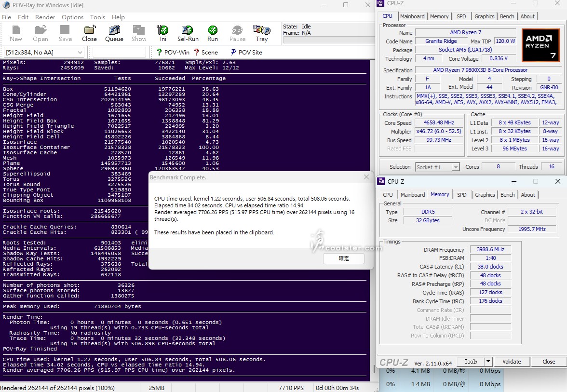Switch to About tab in upper CPU-Z
This screenshot has width=567, height=392.
527,16
